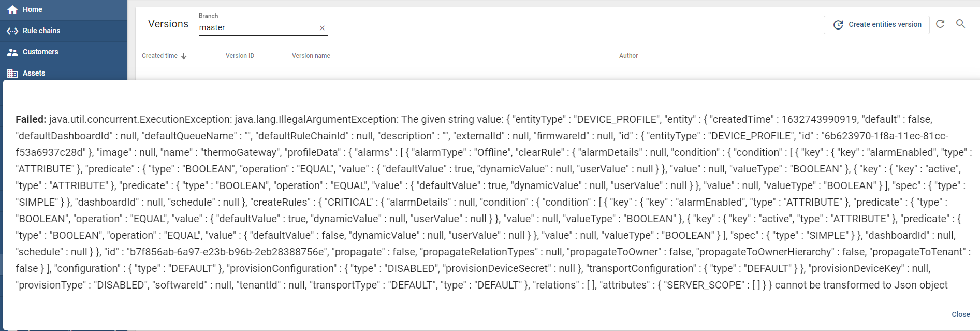Viewport: 980px width, 331px height.
Task: Click the Customers people icon
Action: (12, 52)
